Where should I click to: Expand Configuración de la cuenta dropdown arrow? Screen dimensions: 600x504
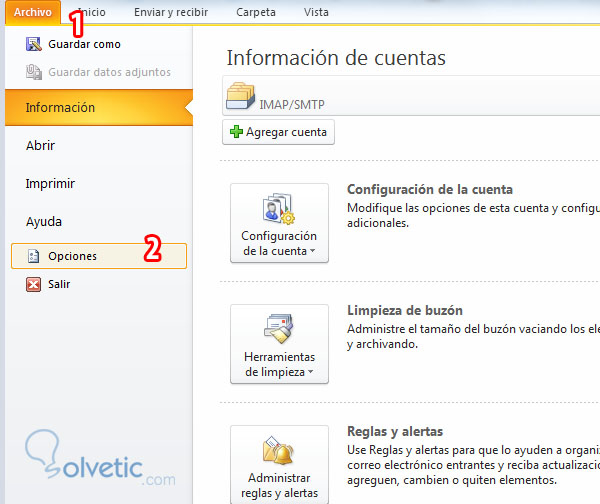[x=313, y=251]
